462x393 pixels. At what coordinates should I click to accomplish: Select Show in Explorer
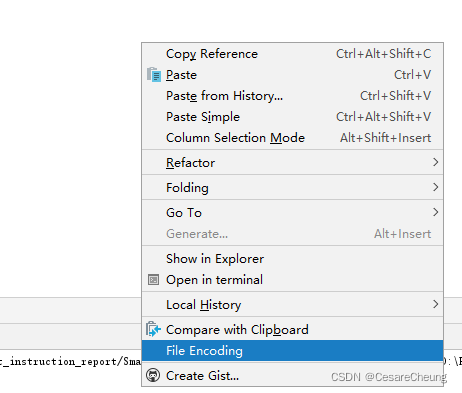292,259
